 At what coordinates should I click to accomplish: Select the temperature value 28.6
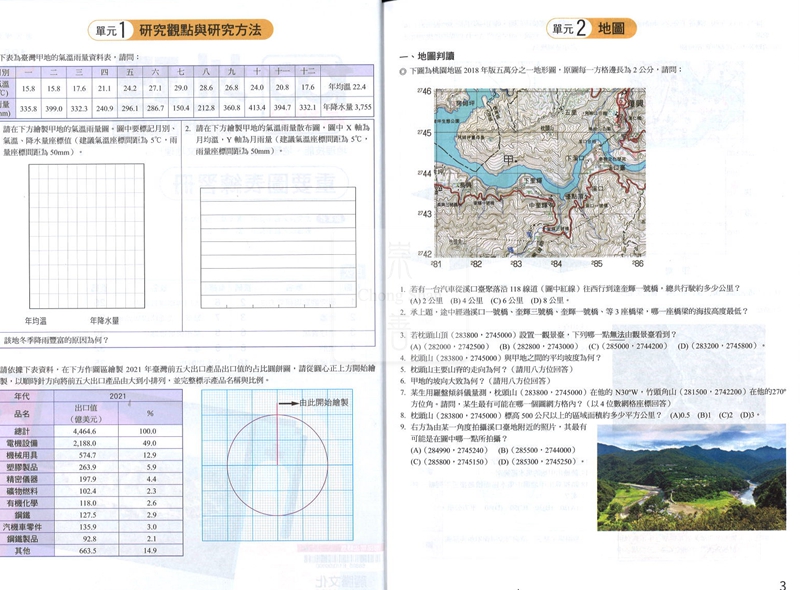click(206, 88)
